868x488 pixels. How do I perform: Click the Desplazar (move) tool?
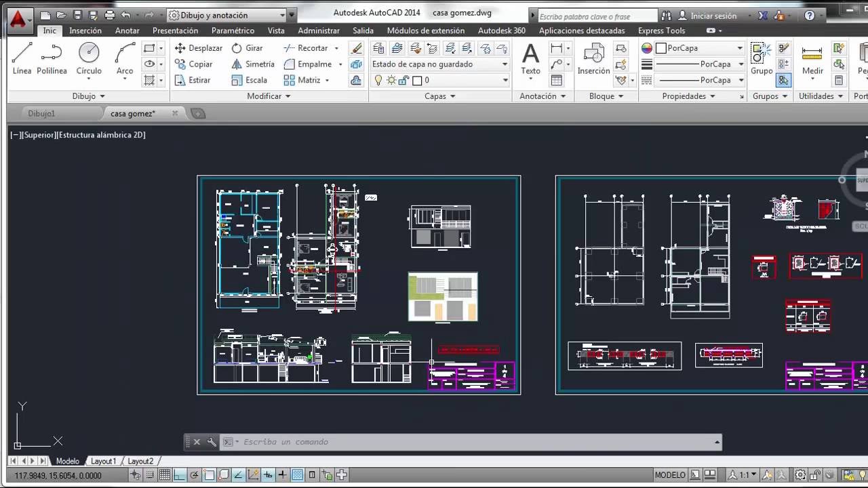[x=198, y=48]
